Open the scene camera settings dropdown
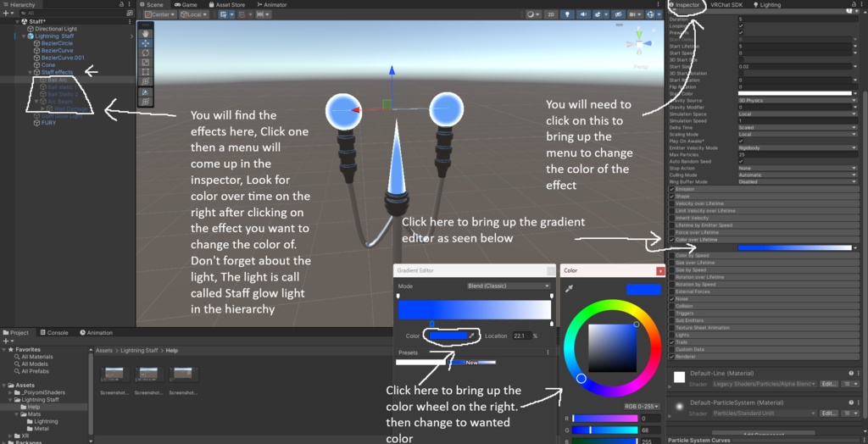 click(x=637, y=15)
